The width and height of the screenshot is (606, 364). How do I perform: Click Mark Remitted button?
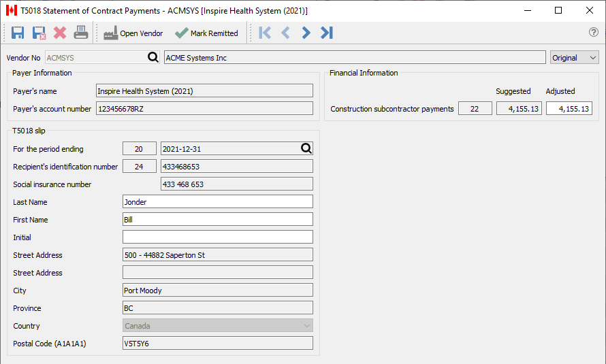[x=206, y=33]
